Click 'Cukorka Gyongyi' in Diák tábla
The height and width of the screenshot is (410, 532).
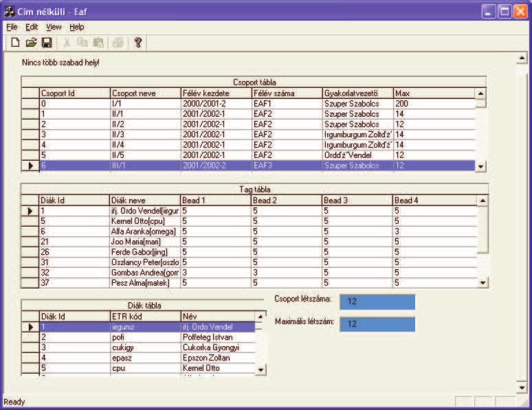pos(218,348)
